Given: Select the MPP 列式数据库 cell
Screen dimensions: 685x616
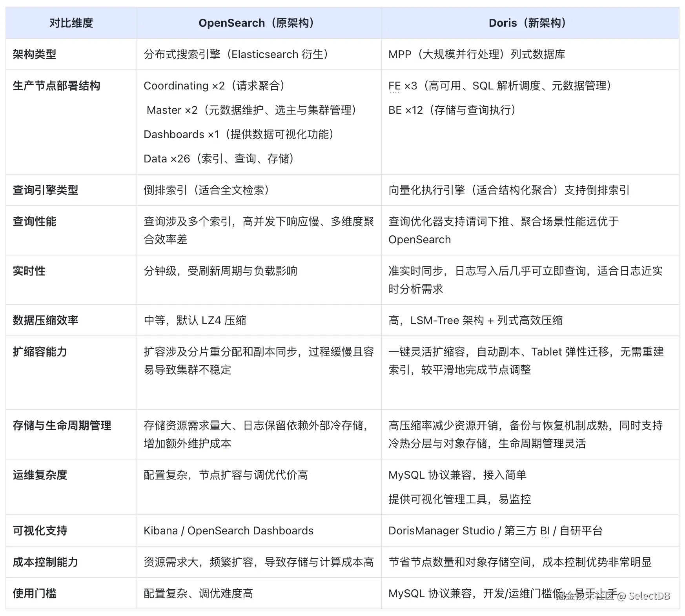Looking at the screenshot, I should point(477,54).
